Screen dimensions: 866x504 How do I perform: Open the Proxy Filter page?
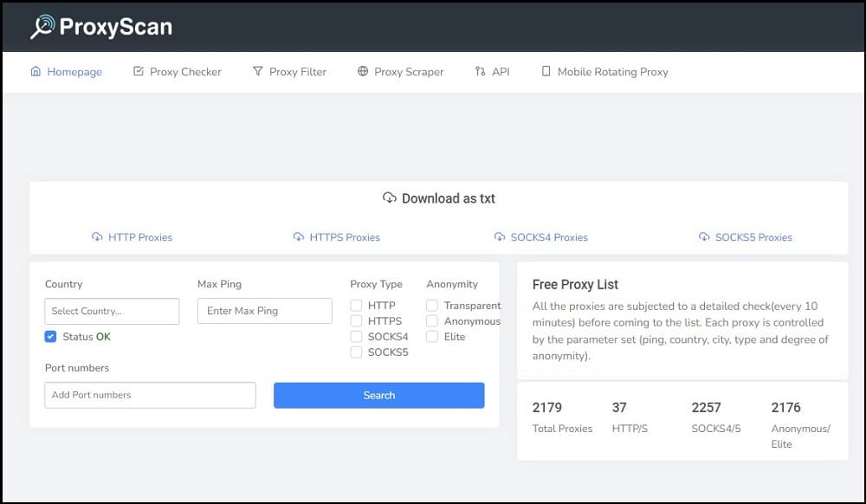(x=289, y=71)
